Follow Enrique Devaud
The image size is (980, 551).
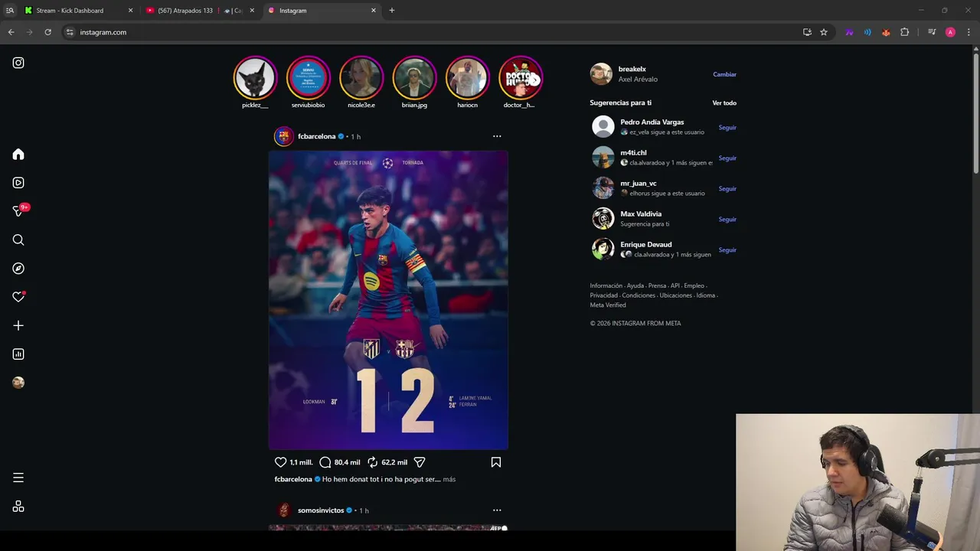coord(727,250)
